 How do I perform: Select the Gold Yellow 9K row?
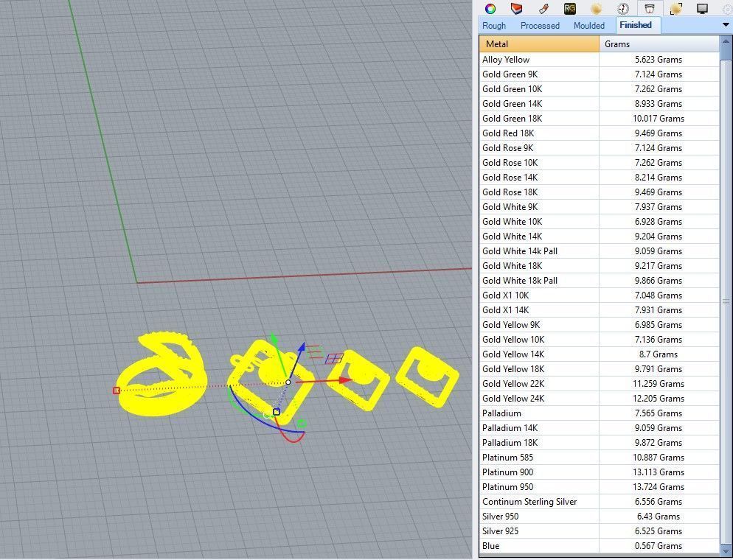(599, 325)
